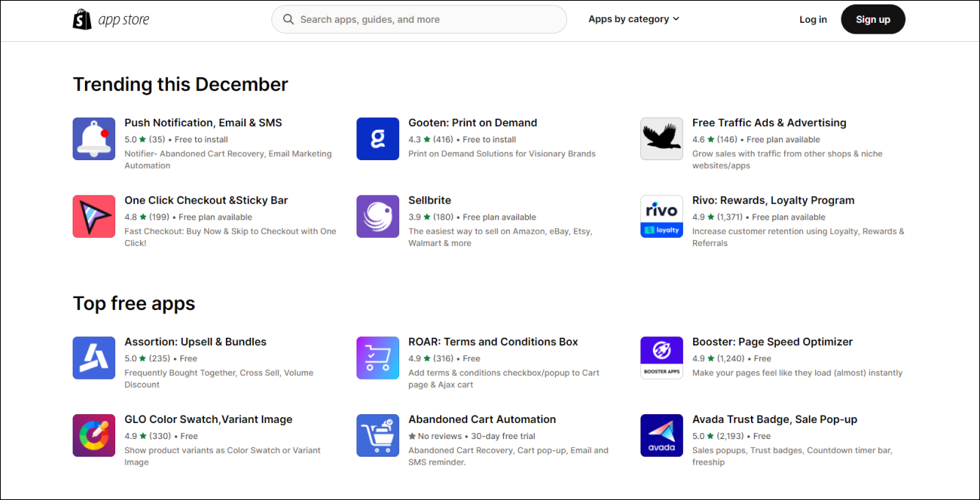This screenshot has width=980, height=500.
Task: Click 'Sales popups, Trust badges' description
Action: pos(792,457)
